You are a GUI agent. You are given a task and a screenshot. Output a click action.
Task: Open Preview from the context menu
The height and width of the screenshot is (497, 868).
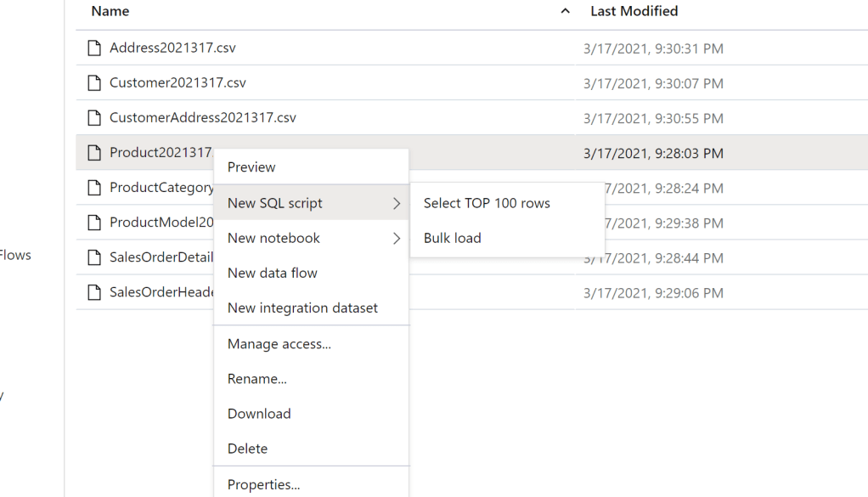pyautogui.click(x=251, y=167)
